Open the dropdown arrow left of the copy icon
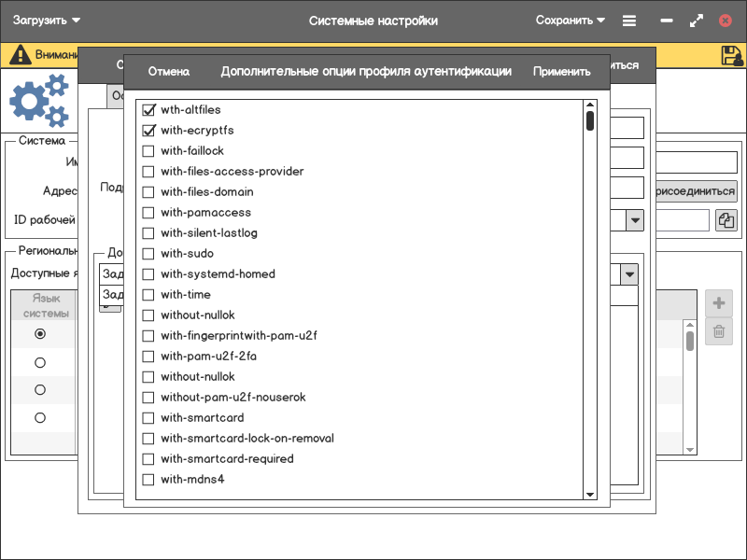The height and width of the screenshot is (560, 747). pyautogui.click(x=634, y=220)
